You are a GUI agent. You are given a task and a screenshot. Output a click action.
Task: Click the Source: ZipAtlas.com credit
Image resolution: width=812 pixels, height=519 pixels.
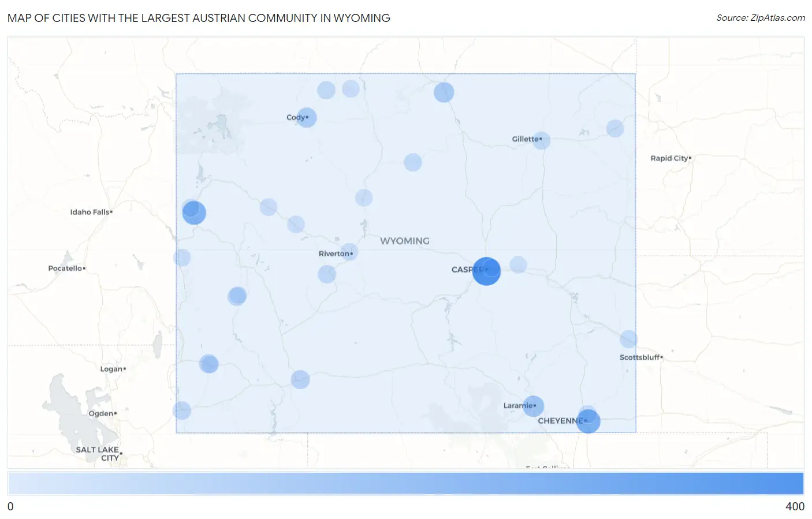[x=761, y=18]
